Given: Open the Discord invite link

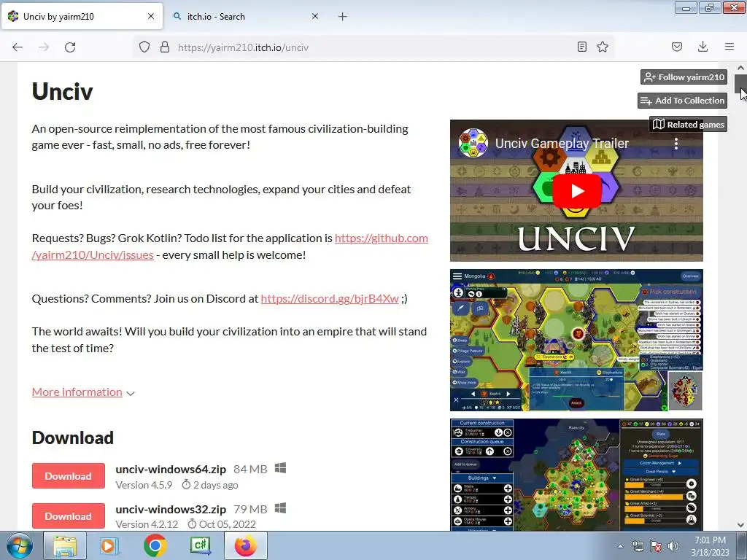Looking at the screenshot, I should [330, 298].
